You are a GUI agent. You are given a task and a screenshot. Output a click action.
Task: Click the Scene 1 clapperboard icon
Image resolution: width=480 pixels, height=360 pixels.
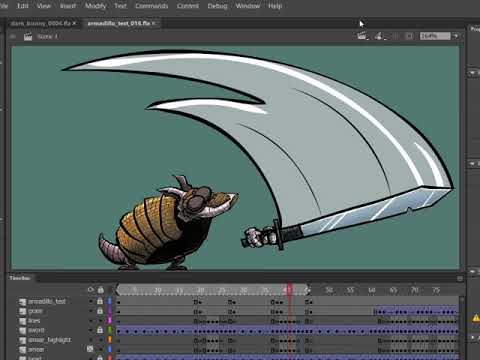pos(28,36)
